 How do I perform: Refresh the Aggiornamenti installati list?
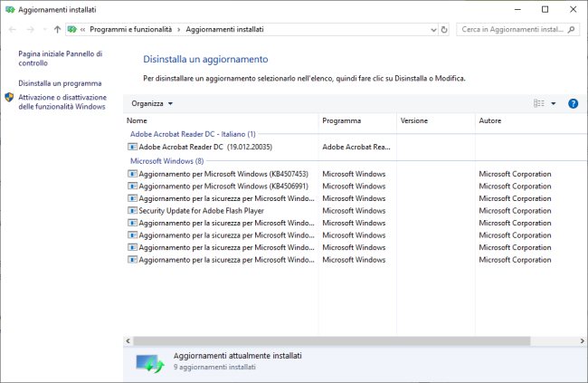[x=441, y=29]
